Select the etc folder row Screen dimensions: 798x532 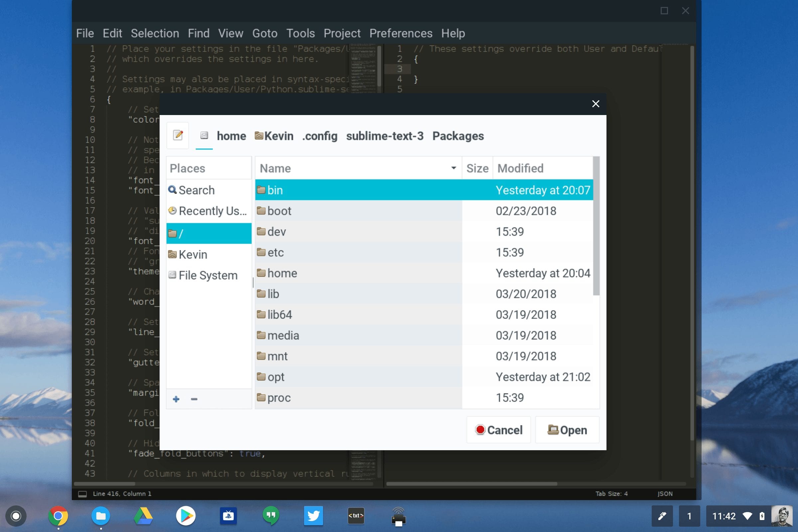point(424,252)
